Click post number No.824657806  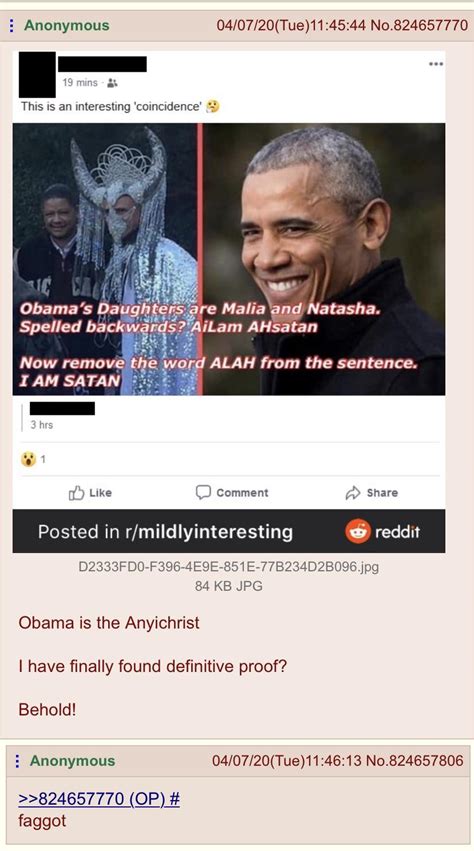(x=414, y=761)
